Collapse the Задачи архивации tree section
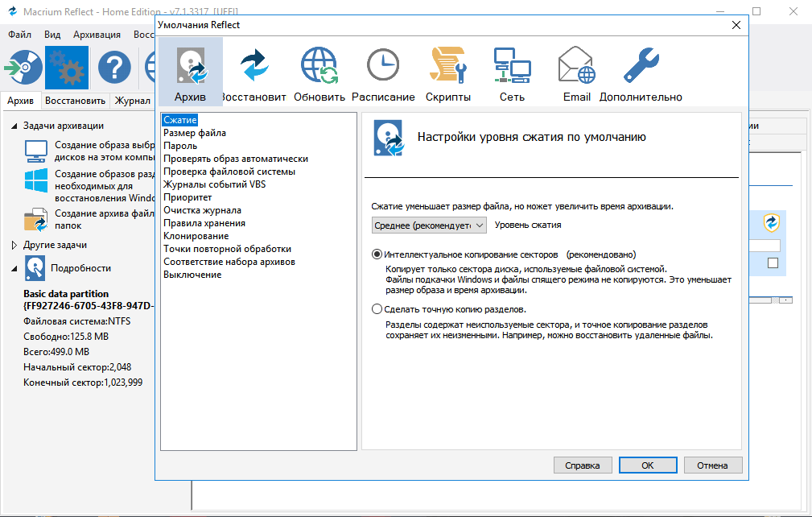This screenshot has height=517, width=812. tap(14, 126)
